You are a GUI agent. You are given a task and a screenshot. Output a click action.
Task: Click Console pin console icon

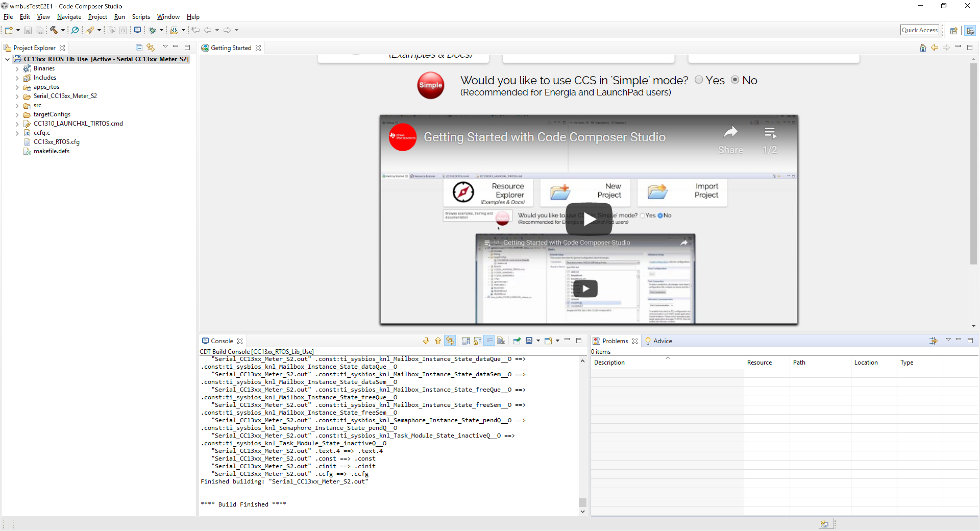517,341
